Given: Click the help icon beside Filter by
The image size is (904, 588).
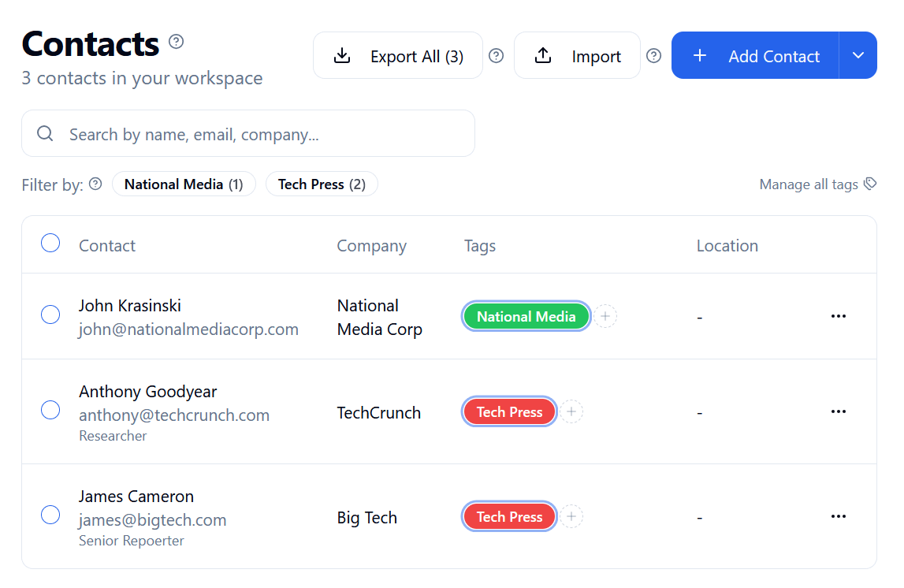Looking at the screenshot, I should pyautogui.click(x=95, y=184).
